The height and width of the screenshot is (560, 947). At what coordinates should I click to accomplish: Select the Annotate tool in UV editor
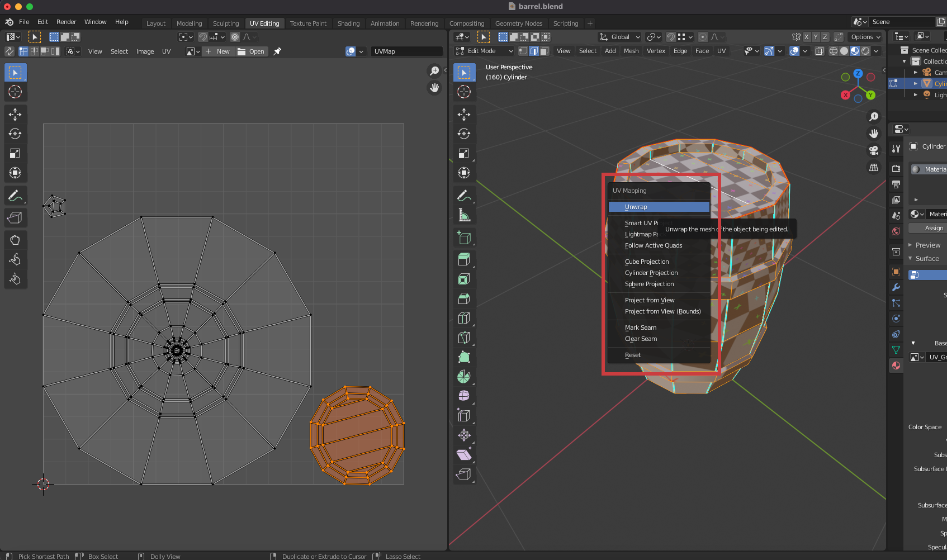tap(15, 196)
